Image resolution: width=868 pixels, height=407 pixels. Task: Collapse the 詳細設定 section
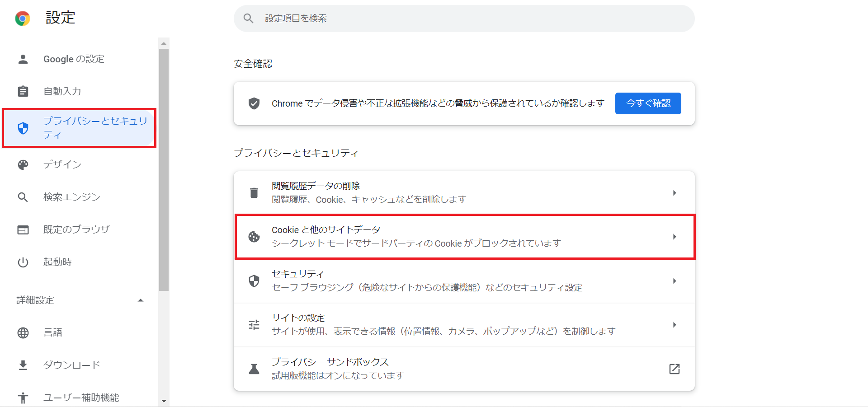point(141,299)
